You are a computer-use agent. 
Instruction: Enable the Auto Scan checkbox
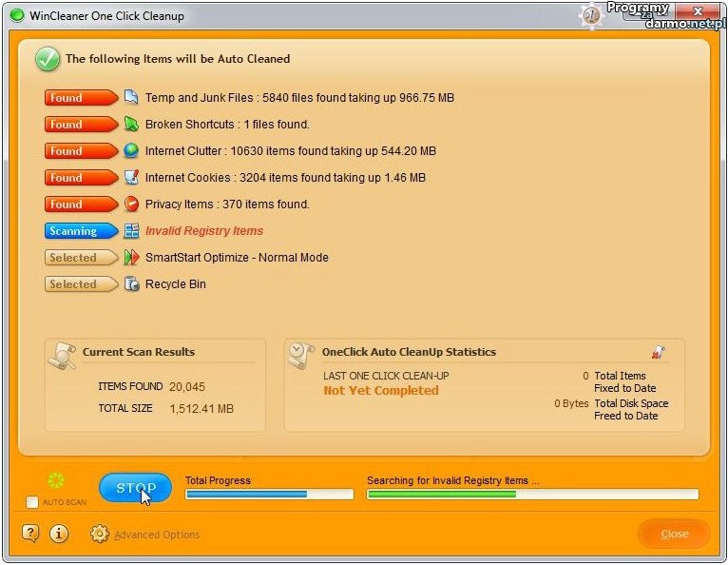[32, 501]
